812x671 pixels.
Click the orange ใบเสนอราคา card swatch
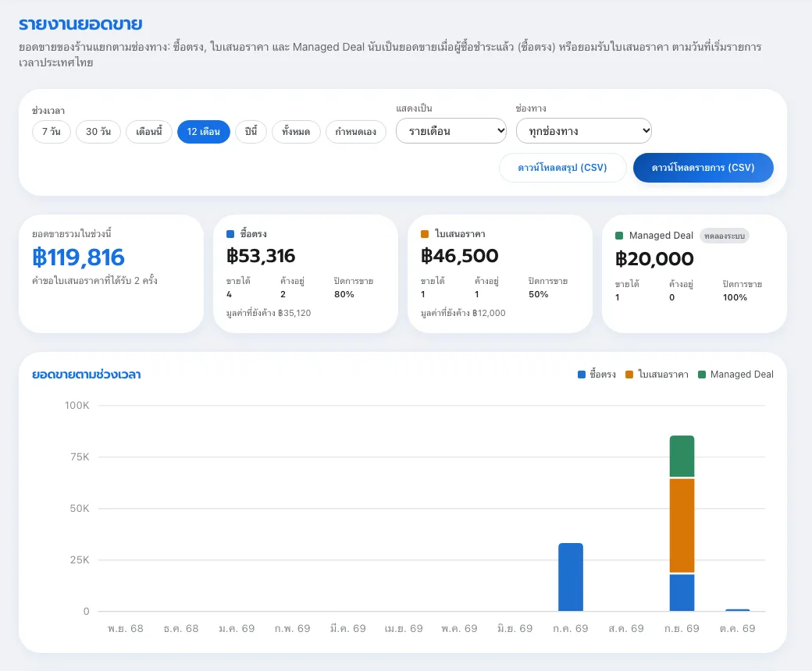pos(425,234)
